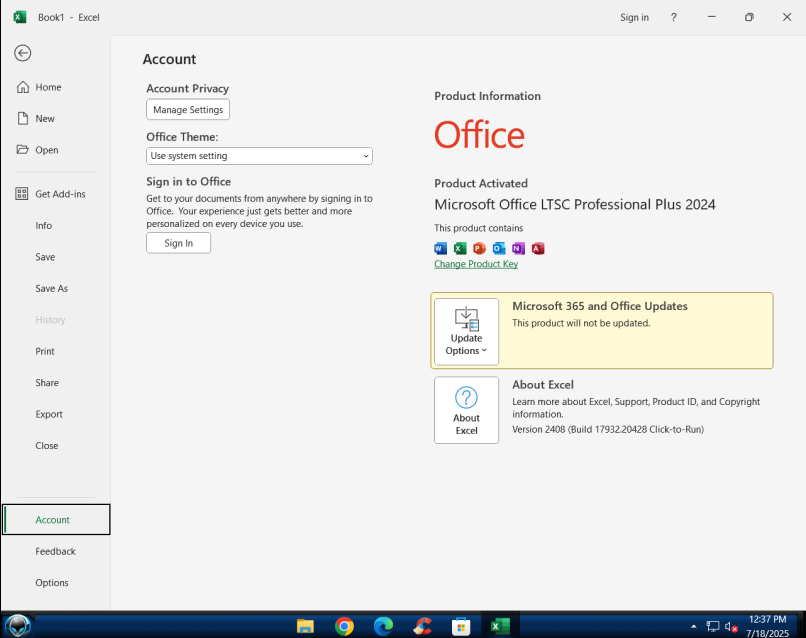Open Excel Options from the sidebar
This screenshot has width=806, height=638.
click(x=52, y=582)
